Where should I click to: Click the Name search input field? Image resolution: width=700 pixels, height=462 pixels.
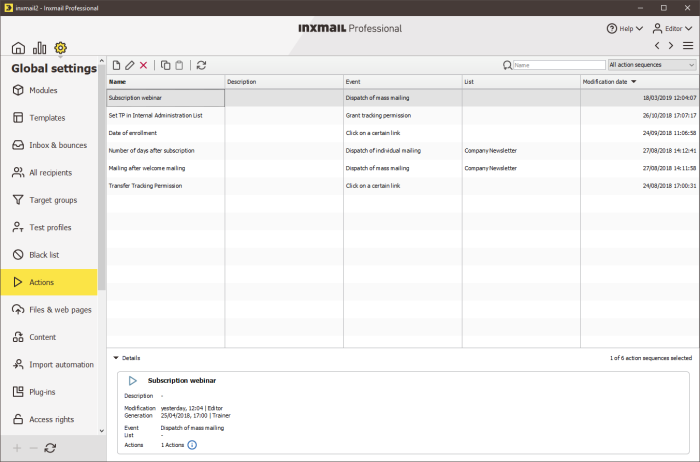[559, 65]
